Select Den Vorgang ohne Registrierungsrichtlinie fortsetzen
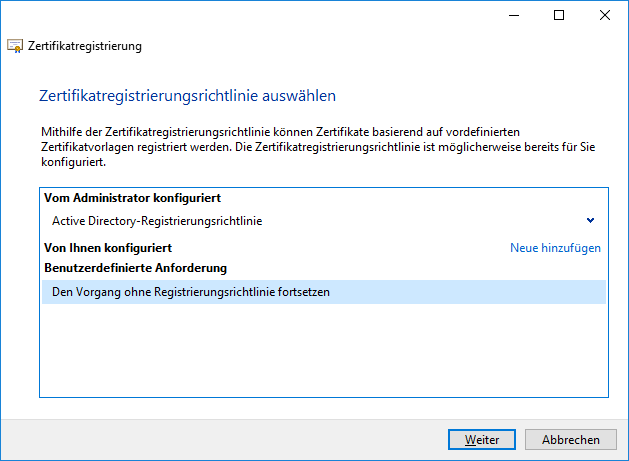 coord(324,292)
